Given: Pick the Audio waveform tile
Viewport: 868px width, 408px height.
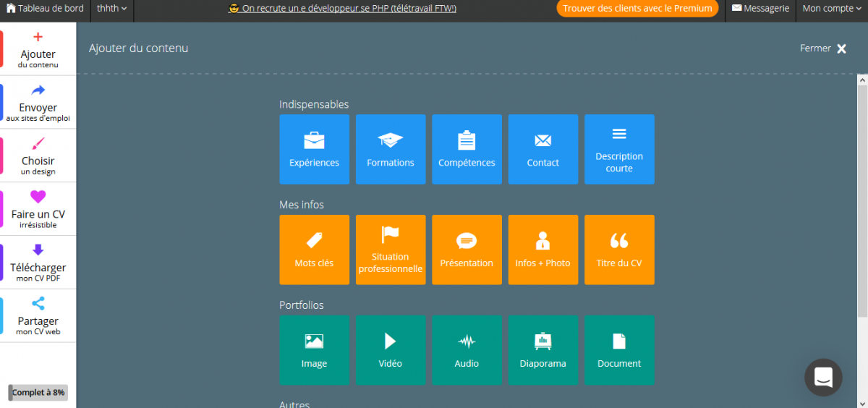Looking at the screenshot, I should coord(467,350).
